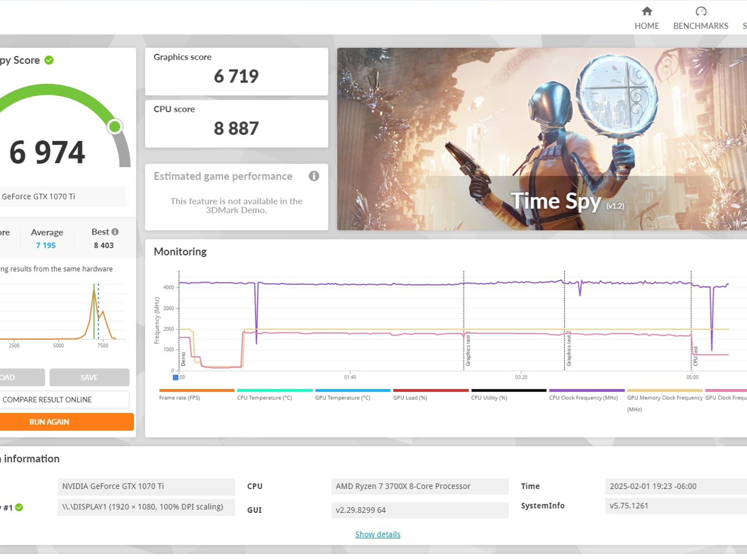
Task: Click the Average score value 7 195
Action: [x=46, y=245]
